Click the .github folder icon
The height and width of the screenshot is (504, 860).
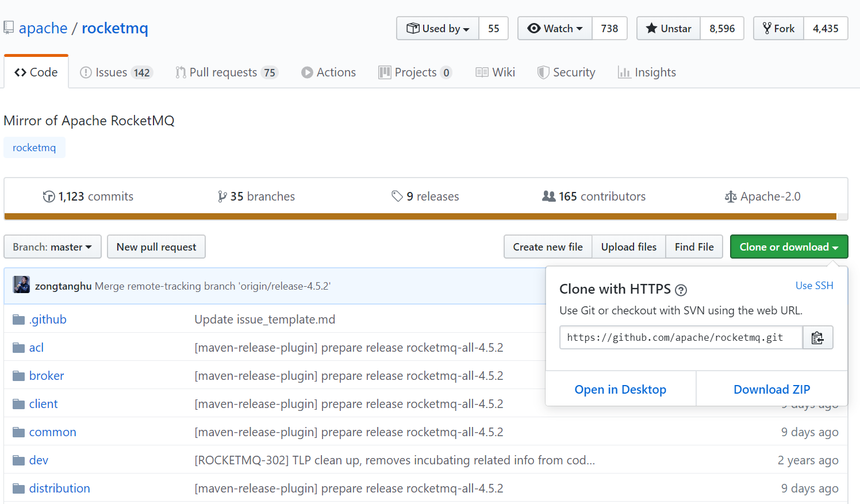pos(19,320)
